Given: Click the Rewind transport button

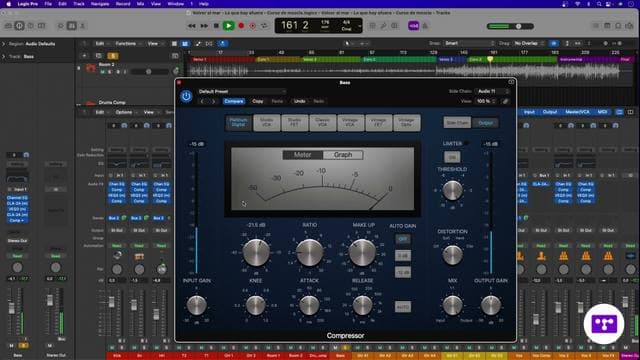Looking at the screenshot, I should 191,26.
